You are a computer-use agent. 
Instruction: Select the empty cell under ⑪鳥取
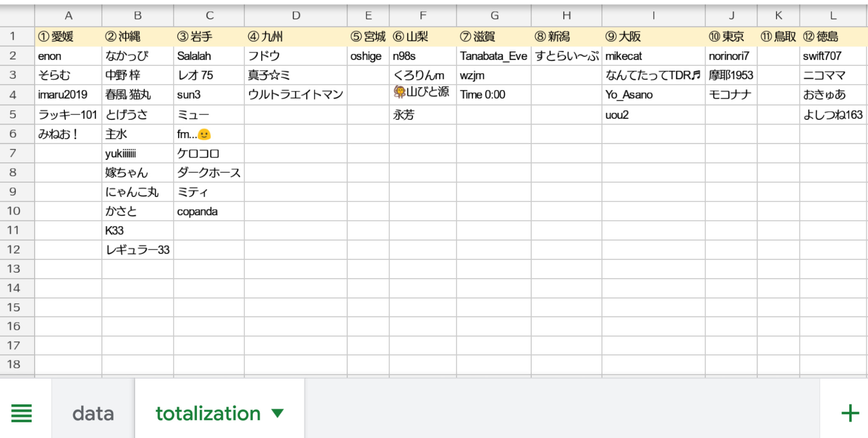tap(778, 56)
